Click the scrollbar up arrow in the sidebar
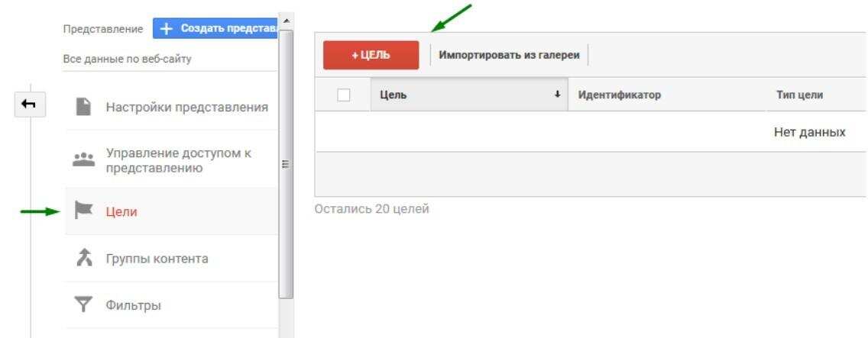This screenshot has height=338, width=868. (287, 18)
